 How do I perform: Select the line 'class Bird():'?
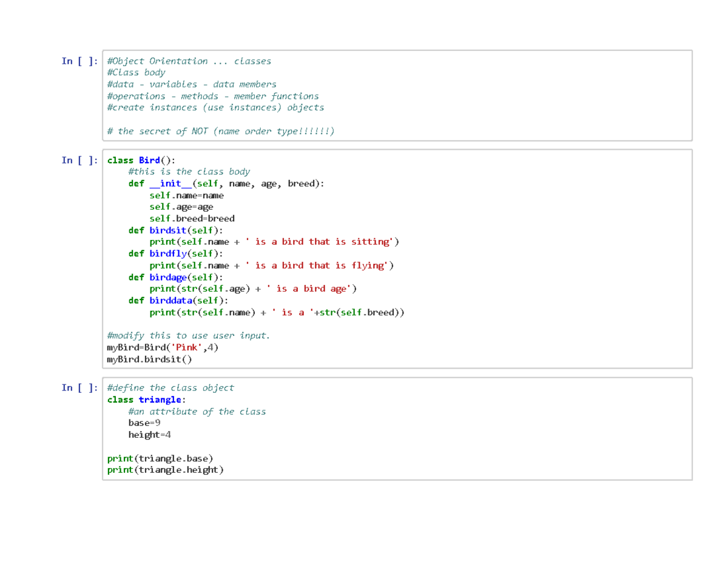(140, 159)
